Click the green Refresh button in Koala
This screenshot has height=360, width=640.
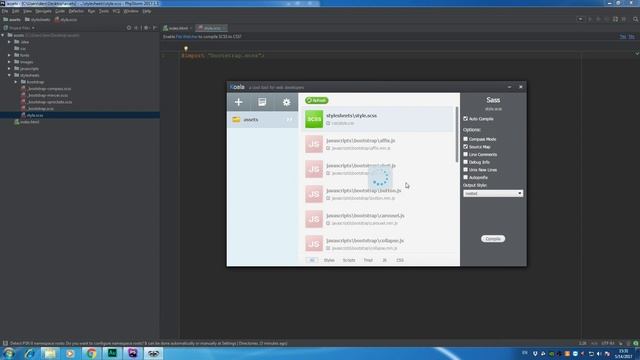317,100
